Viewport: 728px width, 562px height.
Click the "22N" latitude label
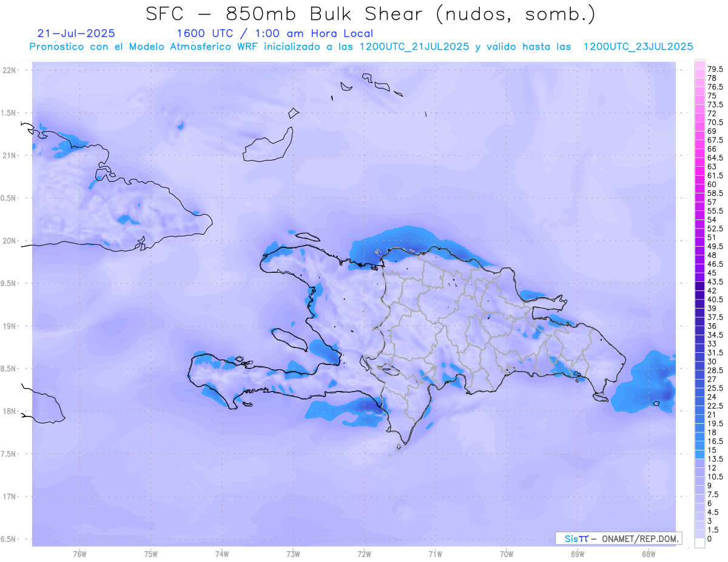tap(10, 70)
